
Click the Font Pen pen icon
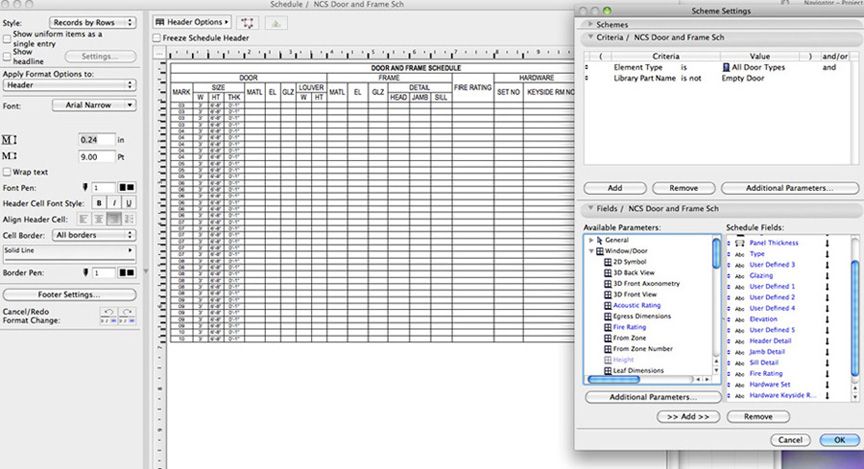[85, 187]
